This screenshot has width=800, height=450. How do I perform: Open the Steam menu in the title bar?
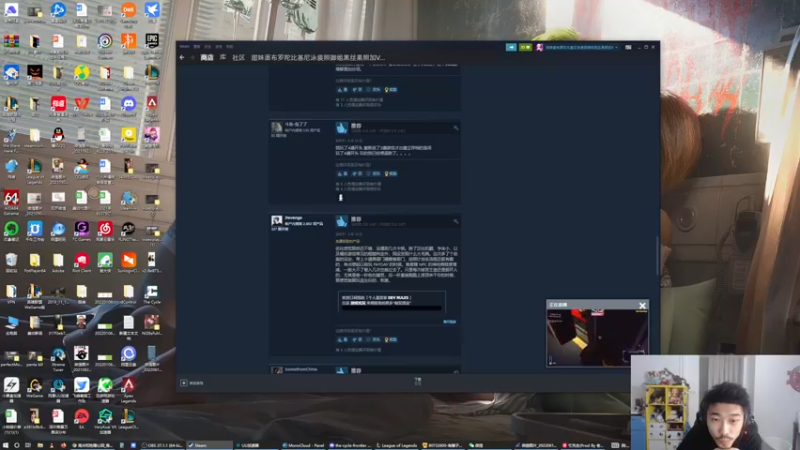click(184, 46)
